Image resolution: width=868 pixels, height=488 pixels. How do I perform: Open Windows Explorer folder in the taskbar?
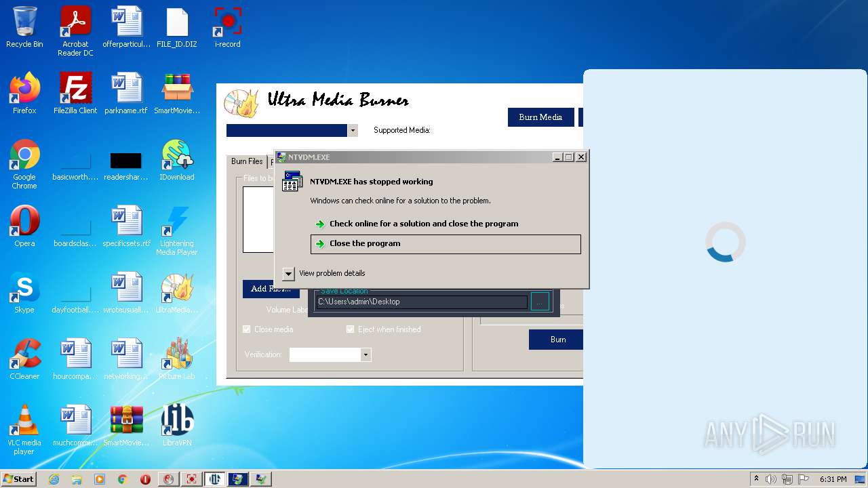pos(77,479)
